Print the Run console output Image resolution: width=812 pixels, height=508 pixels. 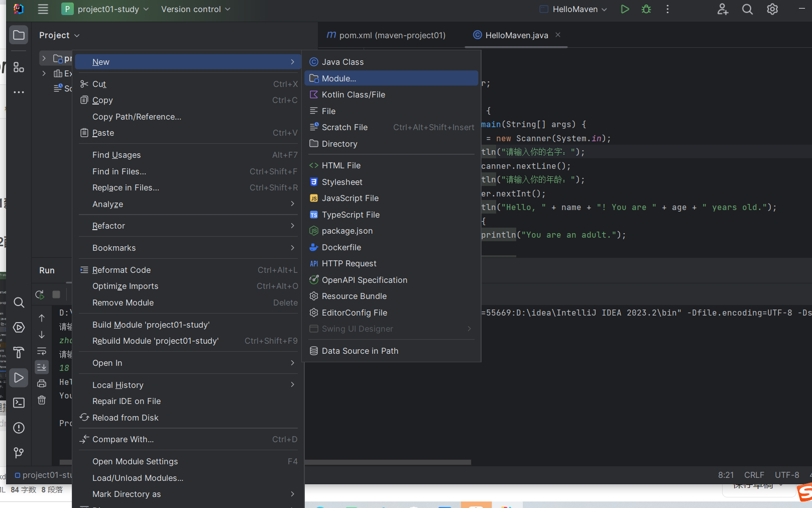42,384
